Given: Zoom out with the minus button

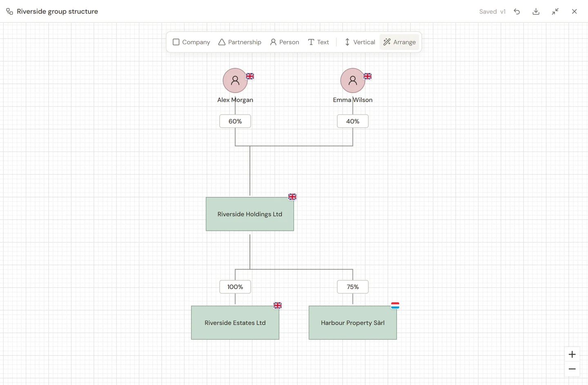Looking at the screenshot, I should pos(572,369).
